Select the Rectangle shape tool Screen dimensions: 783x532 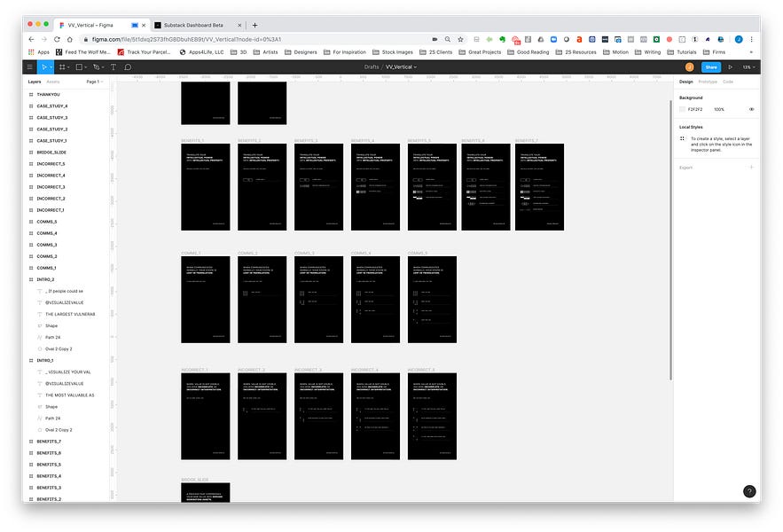point(80,67)
